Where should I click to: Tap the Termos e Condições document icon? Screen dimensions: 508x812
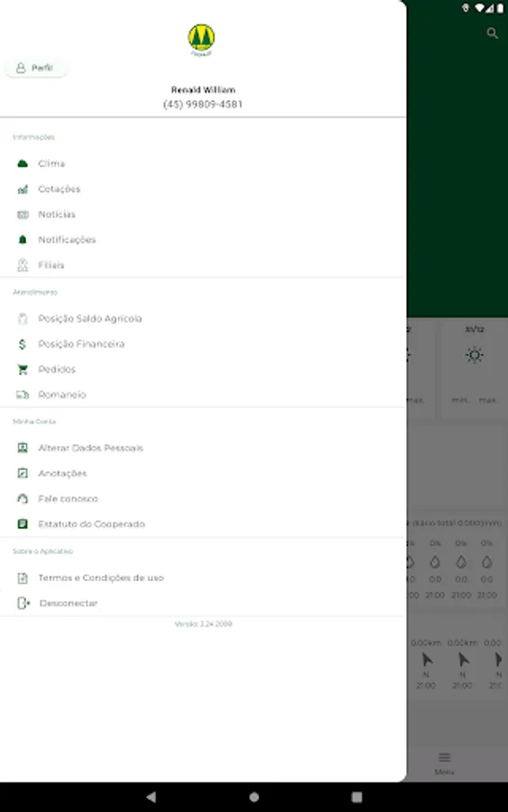[23, 578]
